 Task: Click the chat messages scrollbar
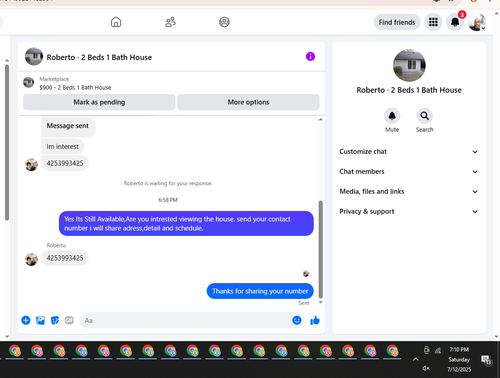pos(321,249)
